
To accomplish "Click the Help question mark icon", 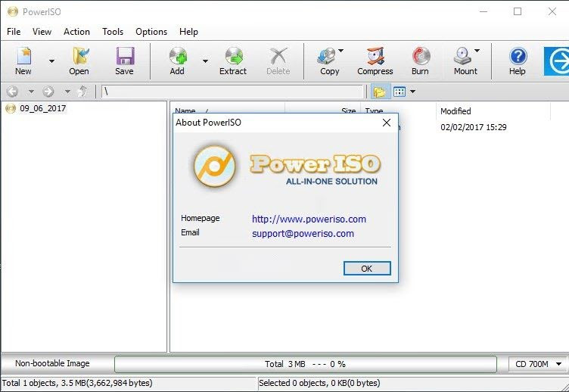I will pos(518,56).
